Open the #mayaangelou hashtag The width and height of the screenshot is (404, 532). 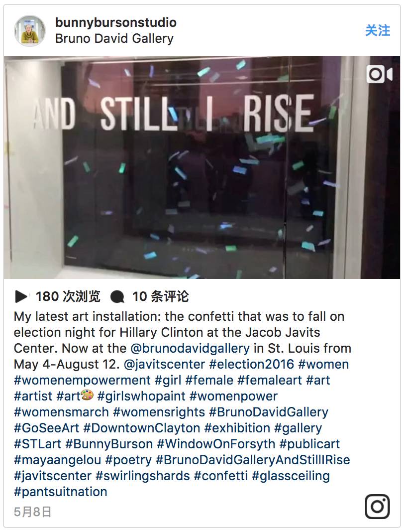pyautogui.click(x=58, y=460)
